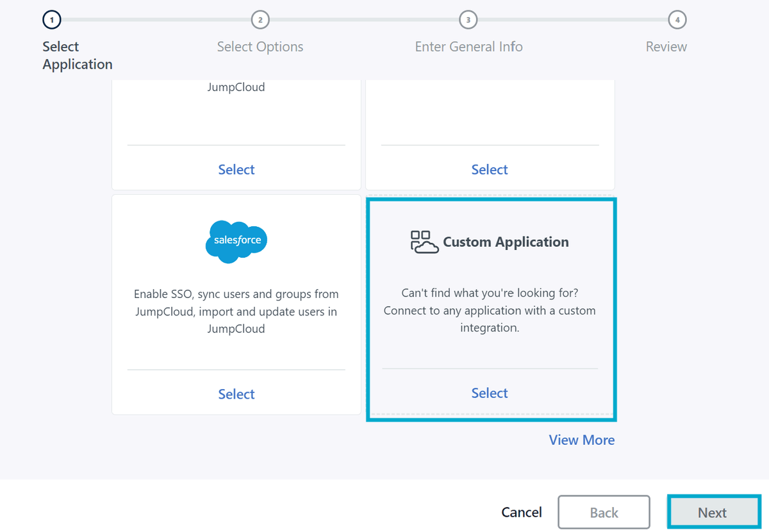This screenshot has width=769, height=532.
Task: Click the Salesforce cloud logo
Action: [236, 242]
